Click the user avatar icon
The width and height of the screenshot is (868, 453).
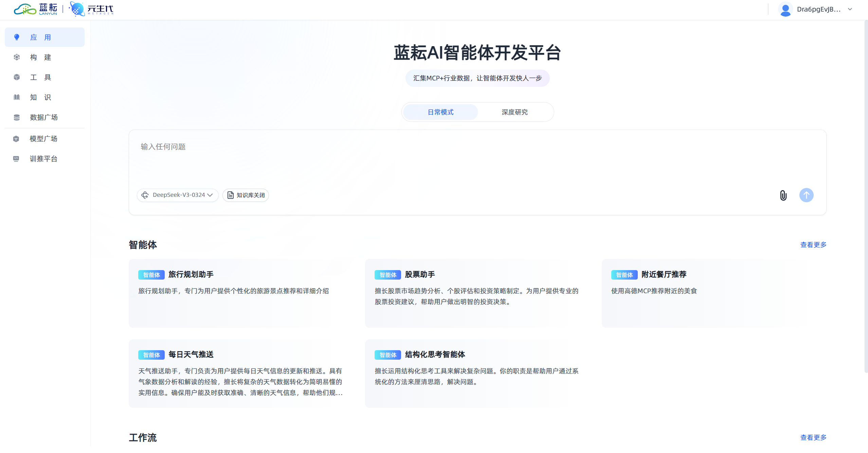click(785, 10)
